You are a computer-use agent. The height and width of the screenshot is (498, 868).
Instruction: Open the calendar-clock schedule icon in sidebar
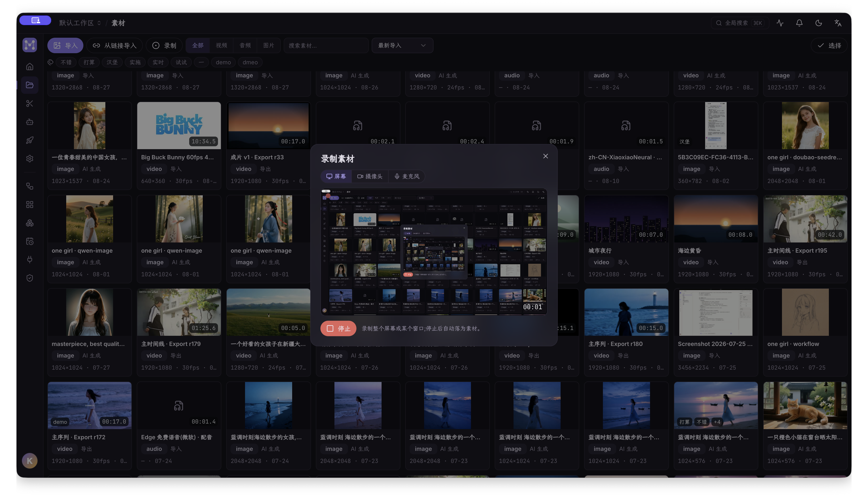[30, 242]
